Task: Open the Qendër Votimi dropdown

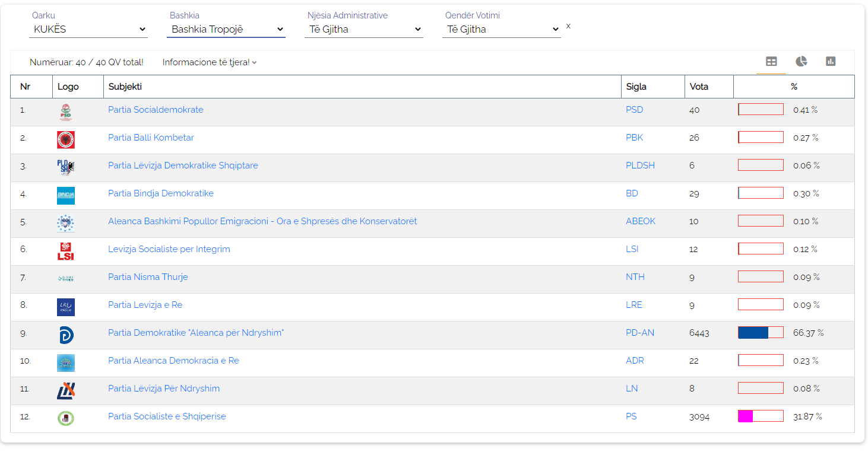Action: click(502, 29)
